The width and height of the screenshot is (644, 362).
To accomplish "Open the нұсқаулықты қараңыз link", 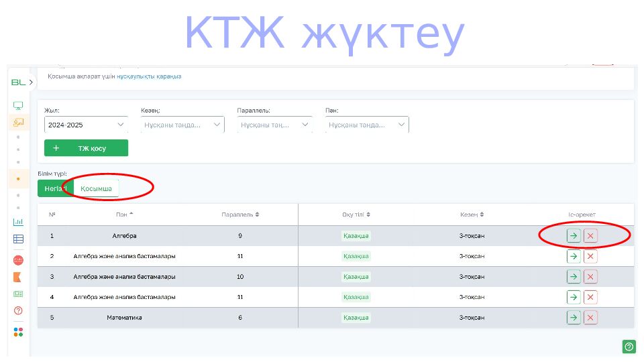I will click(x=149, y=76).
